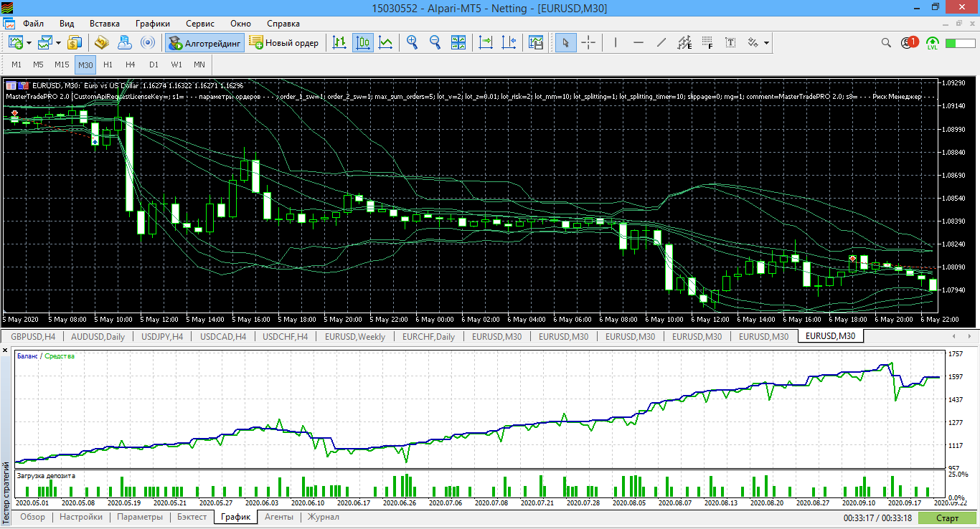
Task: Open the Сервис menu
Action: coord(199,24)
